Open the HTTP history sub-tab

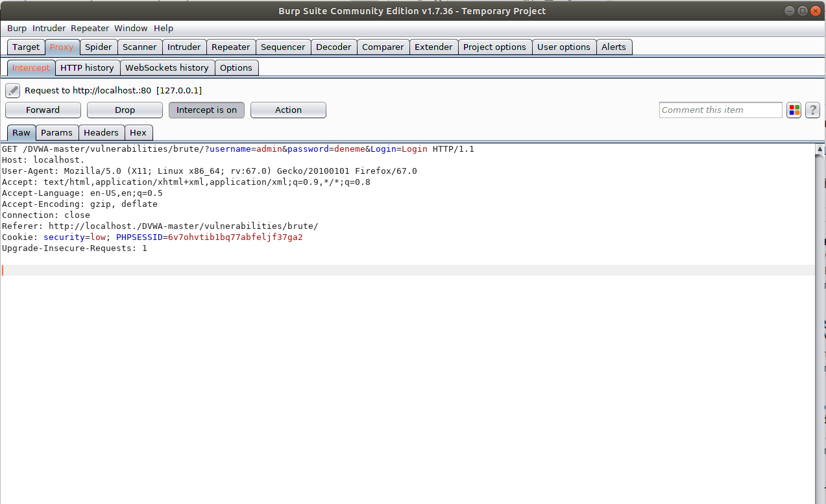point(87,67)
